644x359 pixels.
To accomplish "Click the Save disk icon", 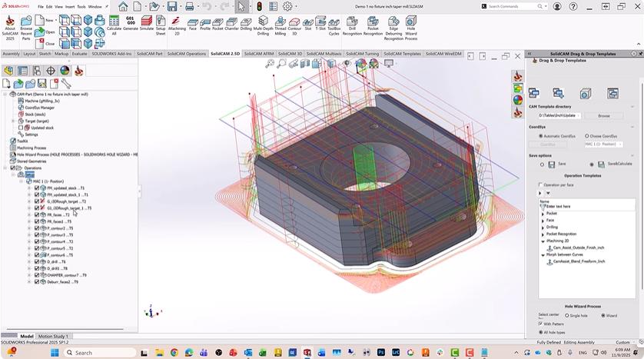I will click(171, 6).
